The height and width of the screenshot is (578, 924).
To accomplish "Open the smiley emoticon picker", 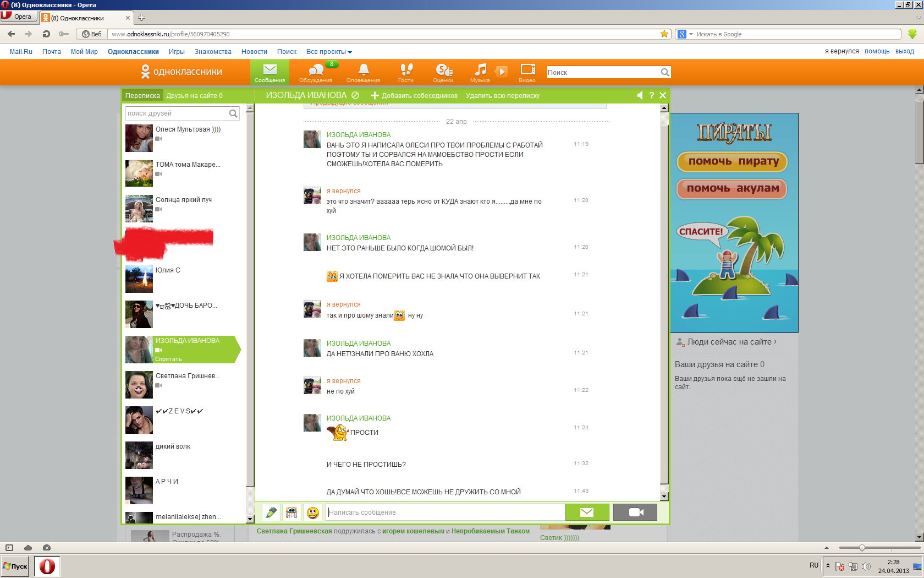I will coord(313,512).
